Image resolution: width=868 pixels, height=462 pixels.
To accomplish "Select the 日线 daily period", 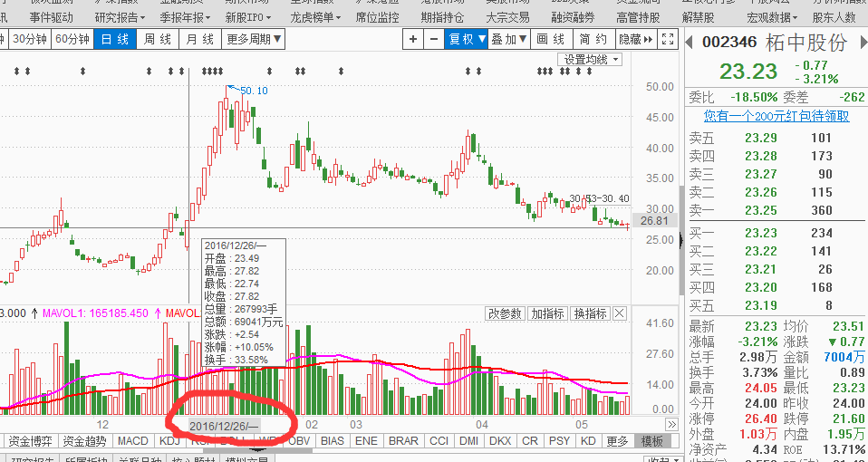I will [x=114, y=39].
